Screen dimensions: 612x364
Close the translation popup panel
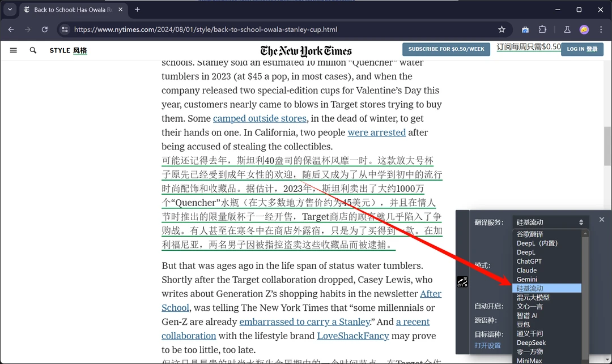tap(601, 220)
